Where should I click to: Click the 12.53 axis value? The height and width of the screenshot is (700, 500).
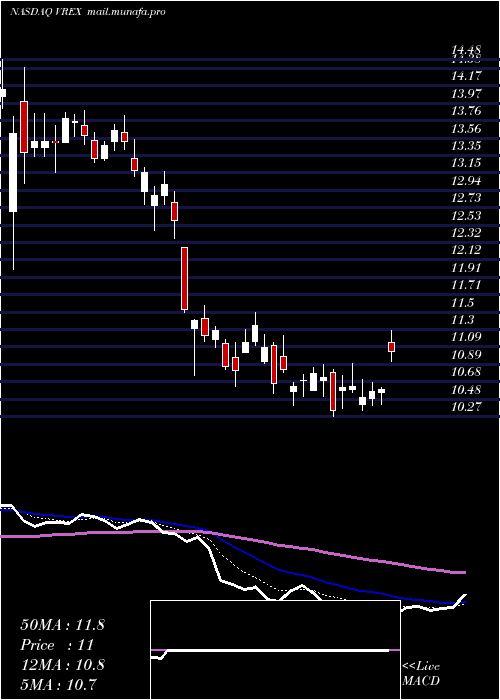466,216
